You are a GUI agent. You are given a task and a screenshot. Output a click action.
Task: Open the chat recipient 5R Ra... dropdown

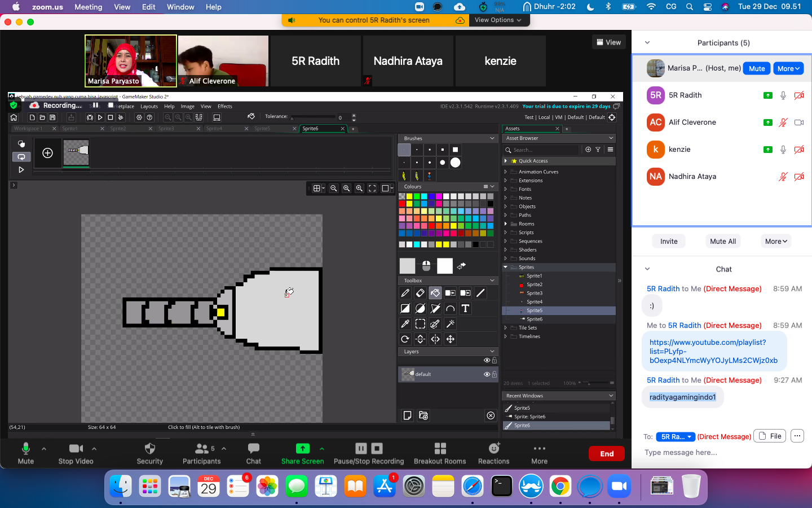pyautogui.click(x=676, y=437)
